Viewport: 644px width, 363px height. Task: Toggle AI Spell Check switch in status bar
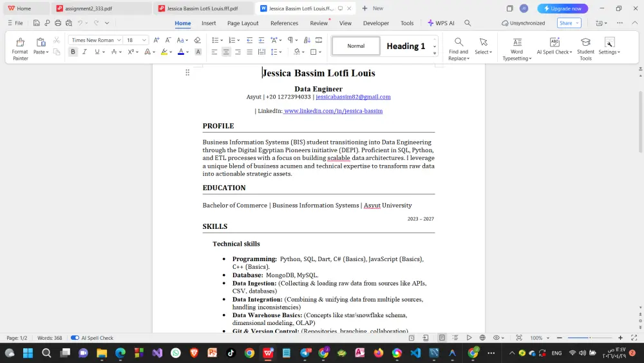[75, 337]
